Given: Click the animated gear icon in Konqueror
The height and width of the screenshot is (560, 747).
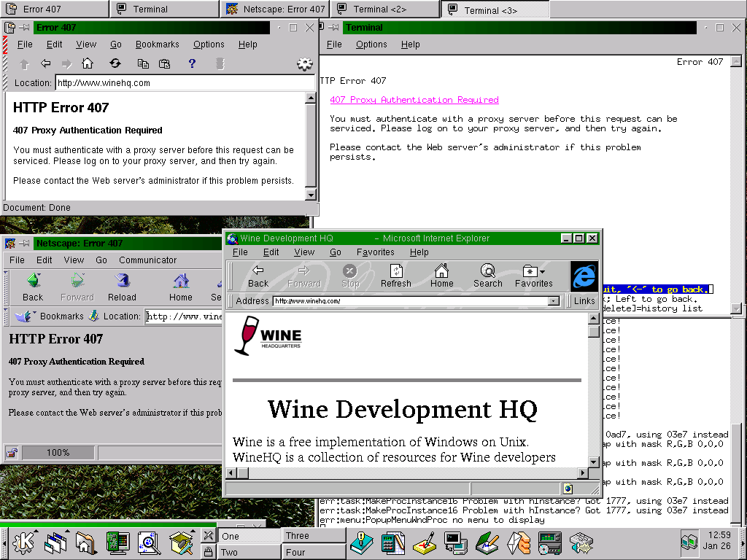Looking at the screenshot, I should [304, 64].
